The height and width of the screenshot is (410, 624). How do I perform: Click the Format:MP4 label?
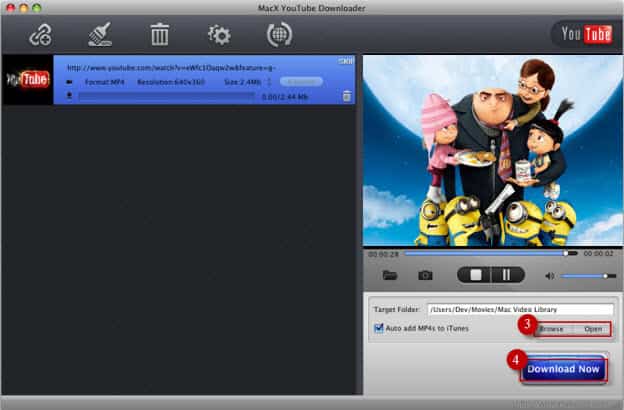coord(104,82)
